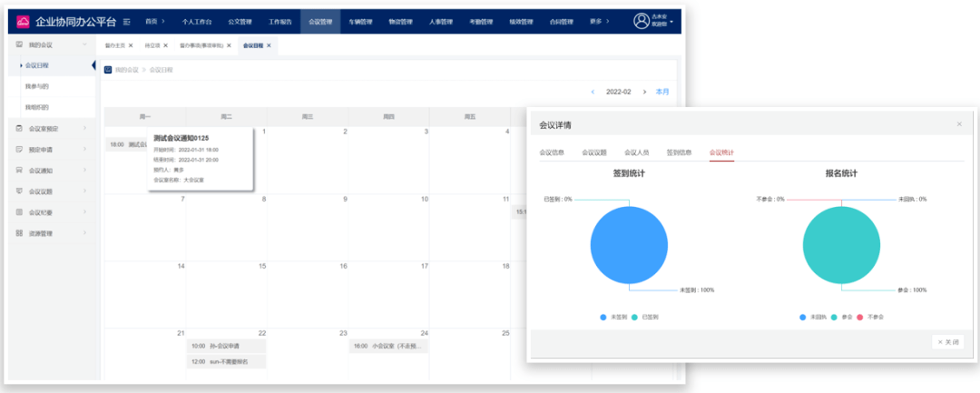Collapse the 我的会议 sidebar section

(84, 44)
